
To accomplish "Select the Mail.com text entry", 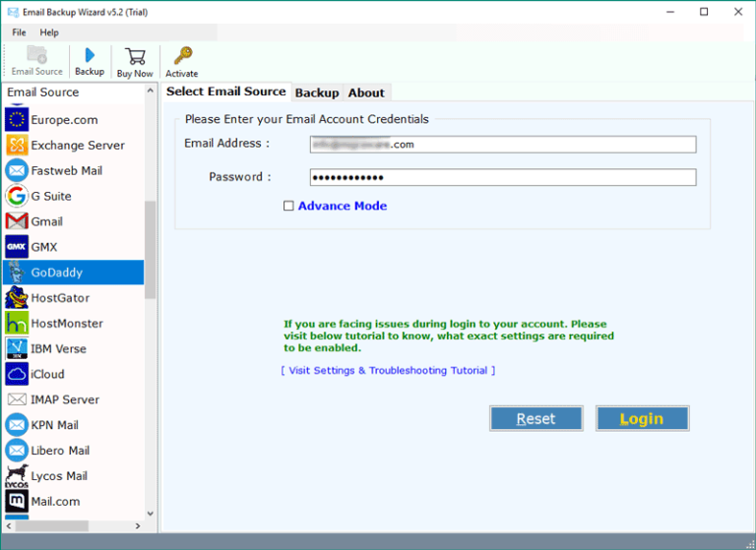I will point(55,502).
